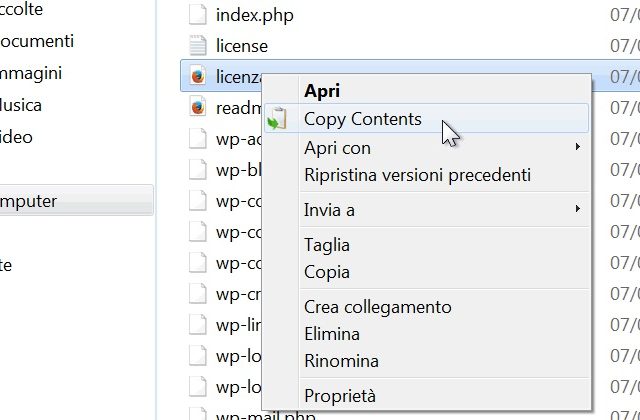Click Ripristina versioni precedenti

pos(417,175)
